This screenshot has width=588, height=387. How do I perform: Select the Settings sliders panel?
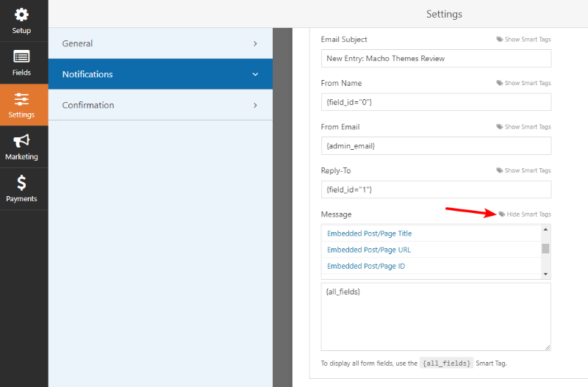pyautogui.click(x=21, y=105)
